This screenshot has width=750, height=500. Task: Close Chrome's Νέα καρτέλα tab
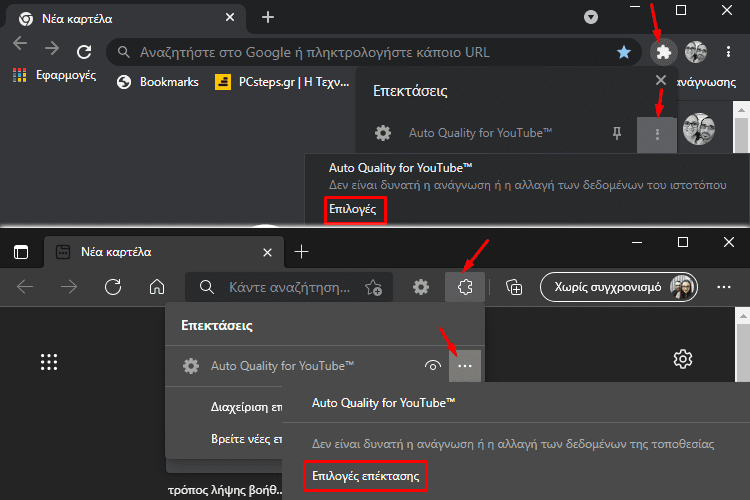[x=230, y=17]
